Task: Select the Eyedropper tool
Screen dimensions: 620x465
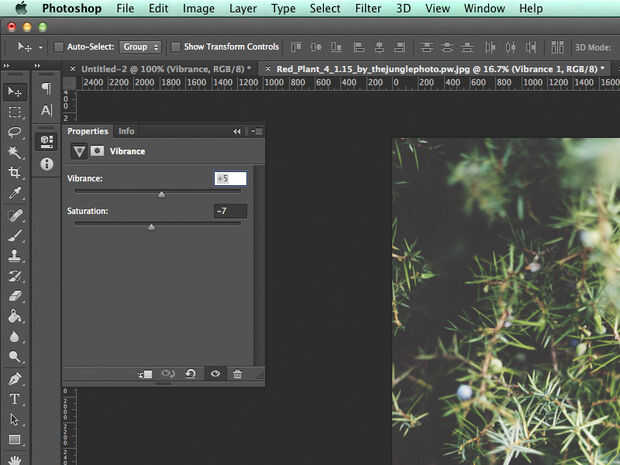Action: [15, 193]
